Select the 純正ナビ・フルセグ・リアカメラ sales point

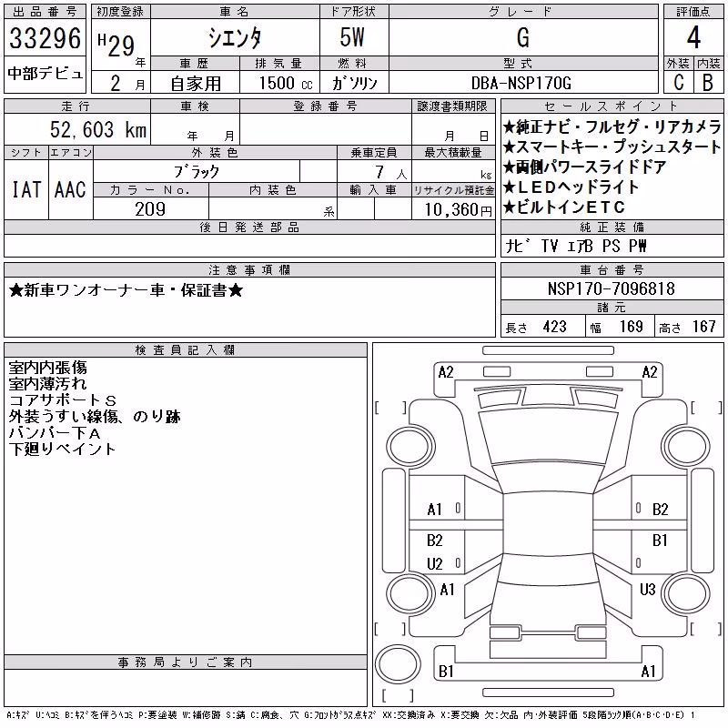(x=612, y=126)
